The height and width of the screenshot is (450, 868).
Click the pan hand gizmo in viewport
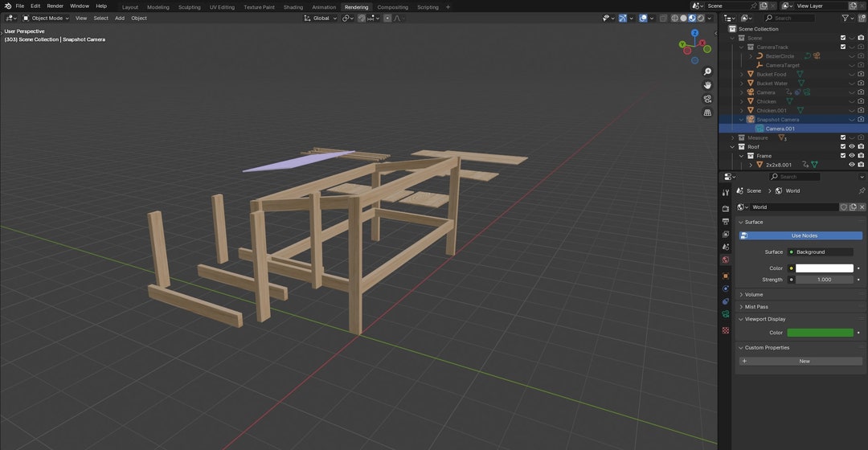707,85
